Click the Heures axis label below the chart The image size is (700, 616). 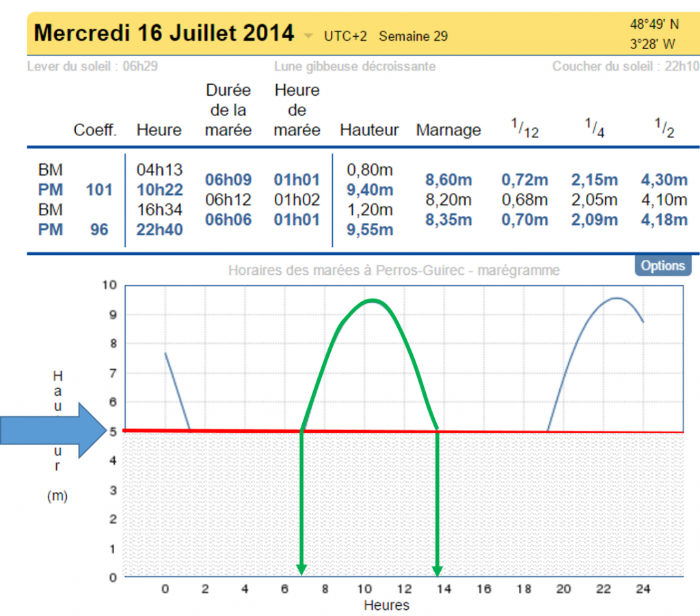pos(387,605)
